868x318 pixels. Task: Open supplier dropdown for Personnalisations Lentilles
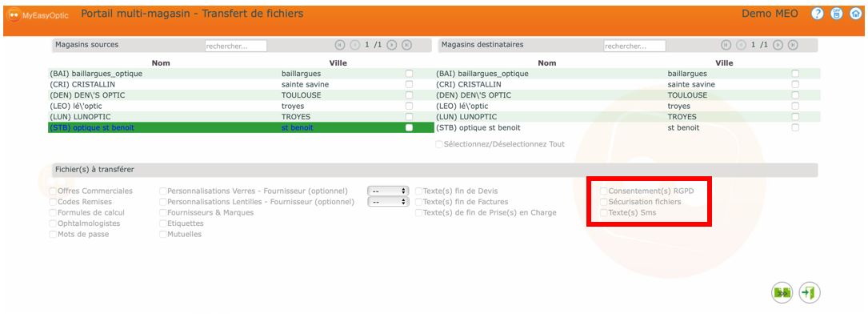(388, 202)
